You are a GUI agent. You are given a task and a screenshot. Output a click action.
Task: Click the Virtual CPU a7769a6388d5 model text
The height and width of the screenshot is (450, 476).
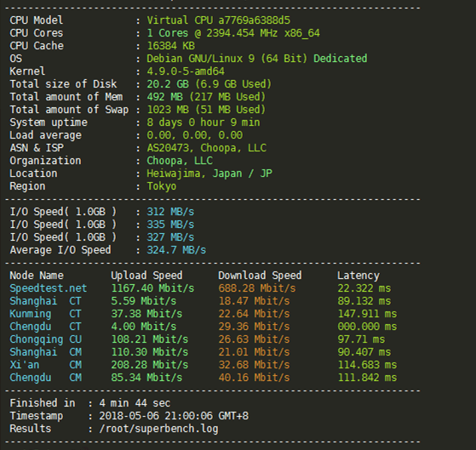(x=218, y=20)
